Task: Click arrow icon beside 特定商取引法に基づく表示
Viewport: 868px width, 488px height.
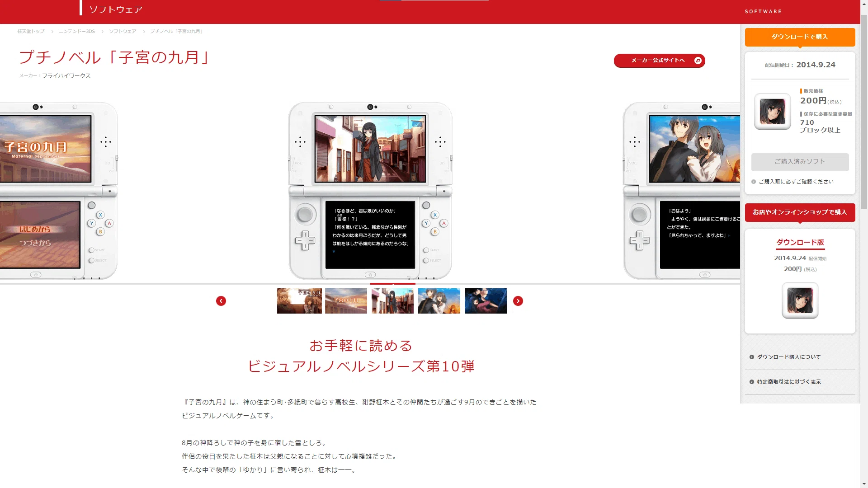Action: 752,382
